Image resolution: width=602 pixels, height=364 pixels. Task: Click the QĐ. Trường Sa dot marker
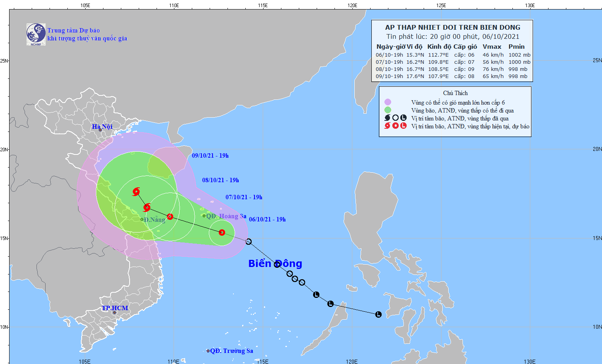(x=208, y=351)
